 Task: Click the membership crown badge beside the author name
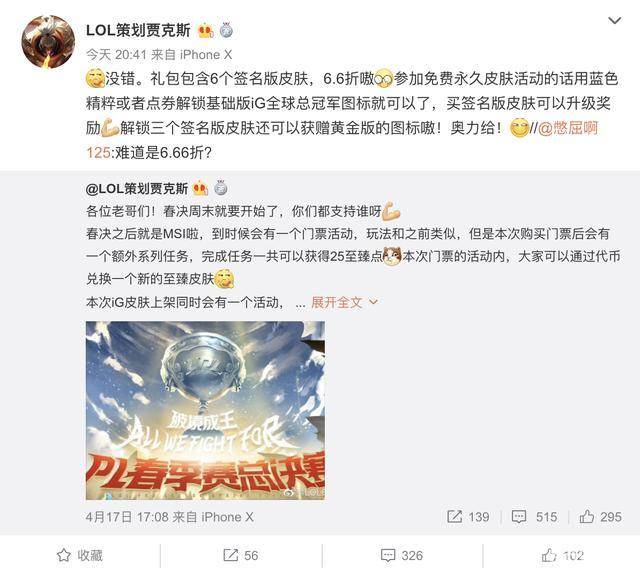(x=205, y=31)
